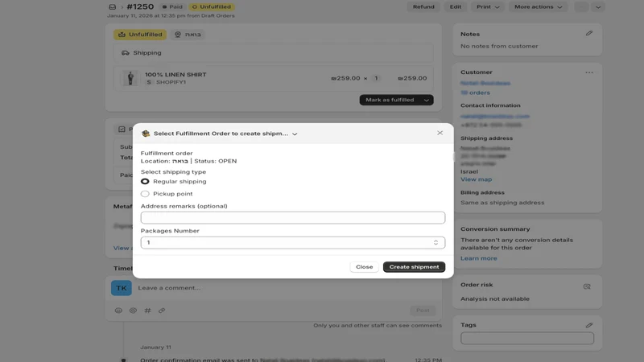The width and height of the screenshot is (644, 362).
Task: Attach a file with the paperclip icon
Action: 162,311
